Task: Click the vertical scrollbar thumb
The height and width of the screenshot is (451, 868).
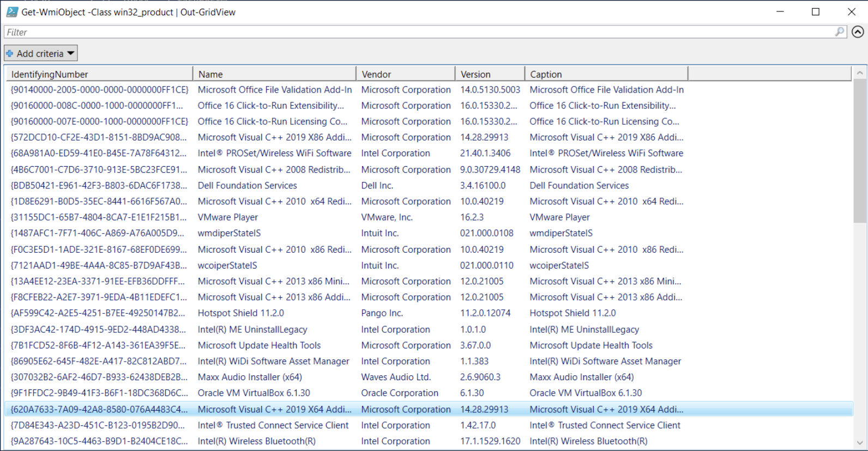Action: [860, 151]
